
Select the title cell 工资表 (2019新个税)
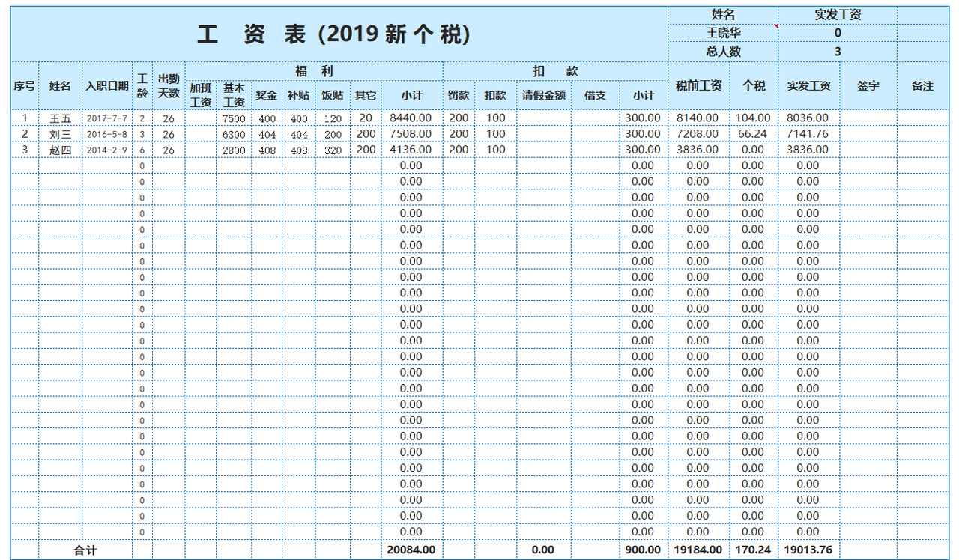point(339,34)
